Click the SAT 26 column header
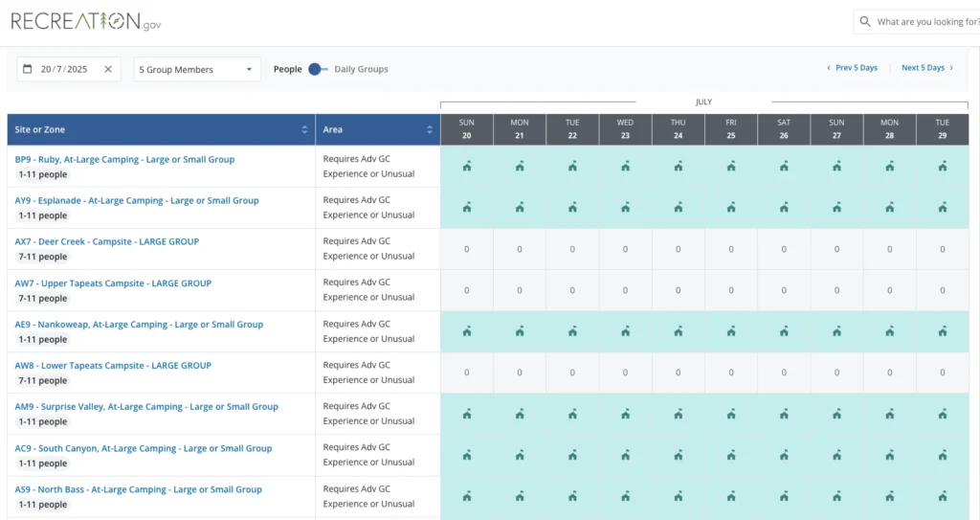 click(784, 129)
